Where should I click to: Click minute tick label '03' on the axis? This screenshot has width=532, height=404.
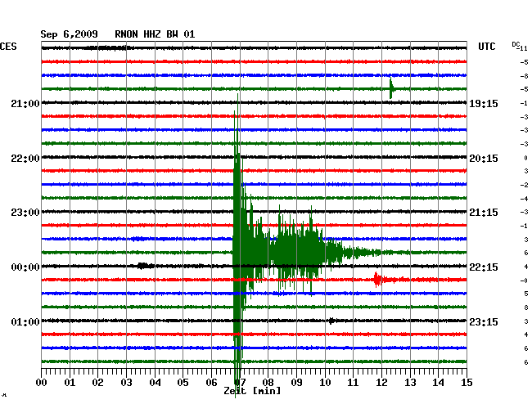coord(126,383)
